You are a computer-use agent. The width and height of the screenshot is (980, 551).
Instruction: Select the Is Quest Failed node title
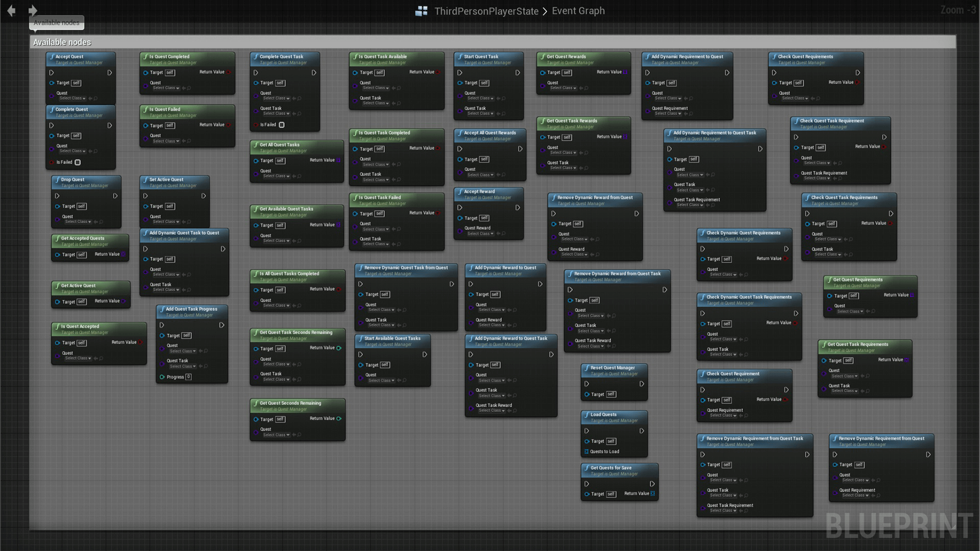click(165, 109)
